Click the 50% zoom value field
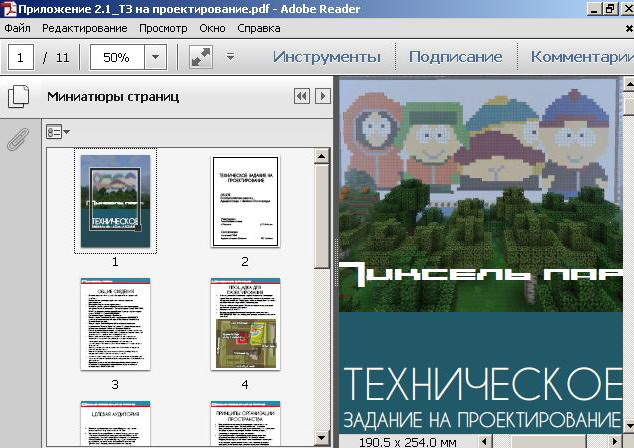This screenshot has height=448, width=634. [x=116, y=57]
